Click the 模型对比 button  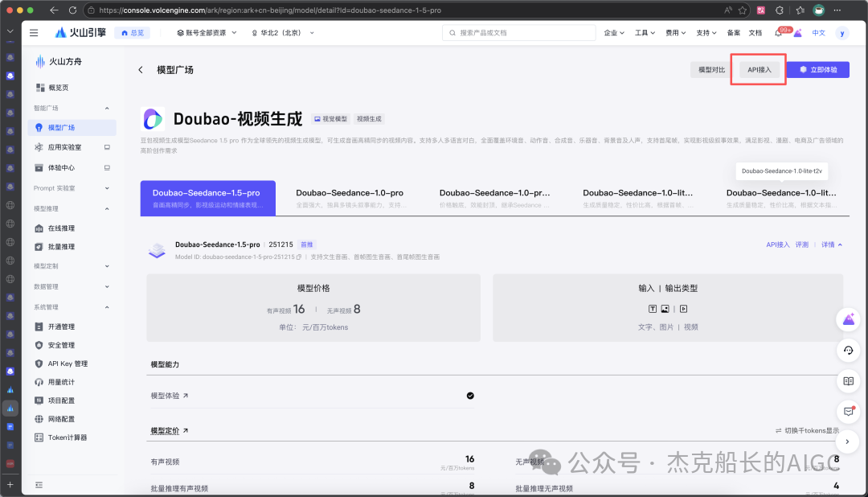[711, 70]
